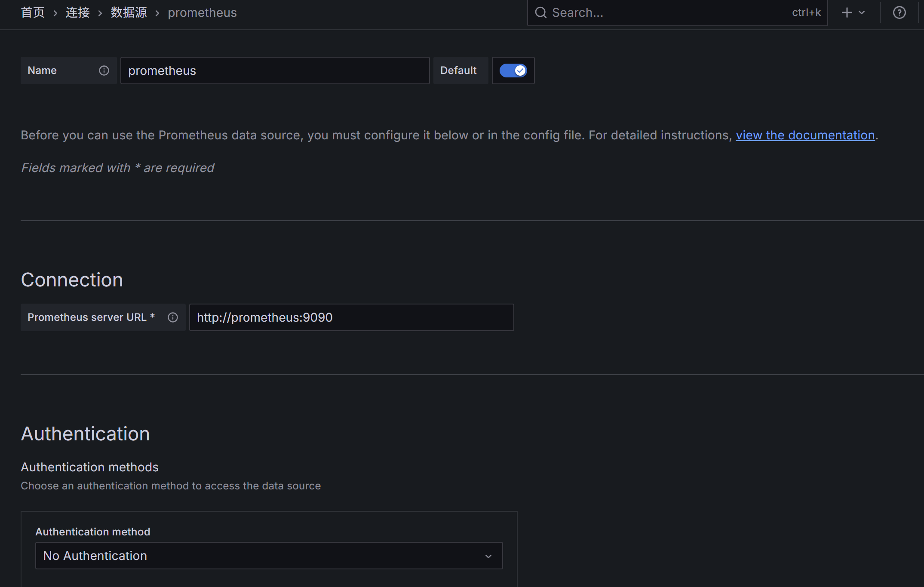This screenshot has width=924, height=587.
Task: Open the plus "New" menu icon
Action: [847, 12]
